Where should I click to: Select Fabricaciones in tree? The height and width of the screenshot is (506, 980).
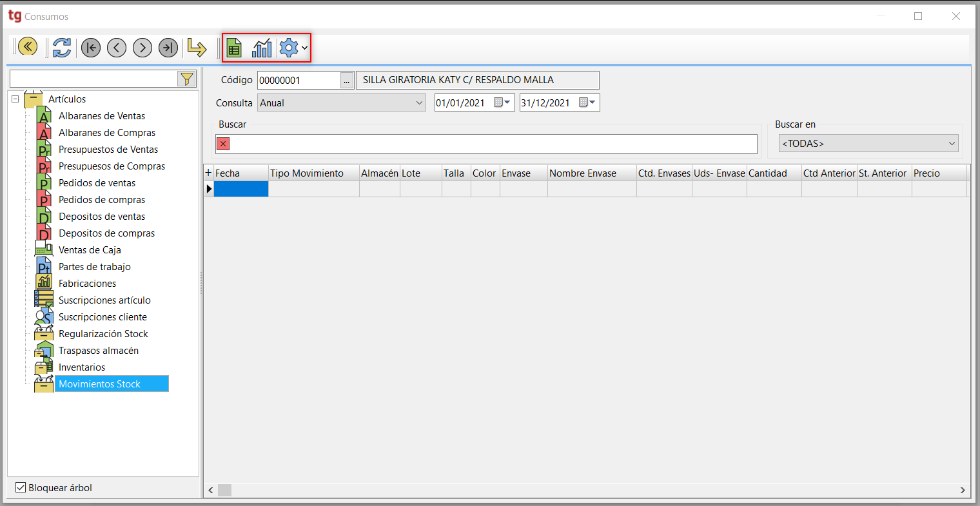point(88,284)
